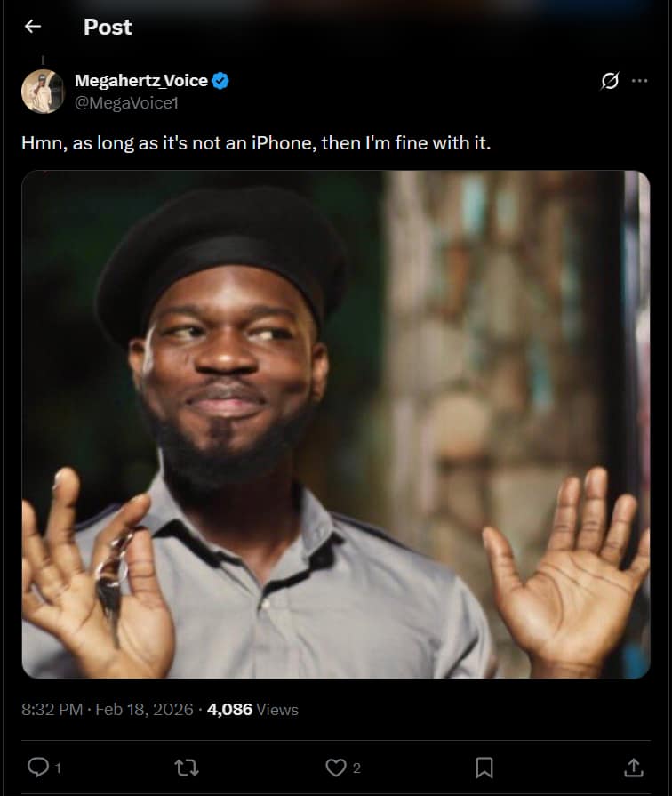This screenshot has height=796, width=672.
Task: Click the like count number 2
Action: (356, 768)
